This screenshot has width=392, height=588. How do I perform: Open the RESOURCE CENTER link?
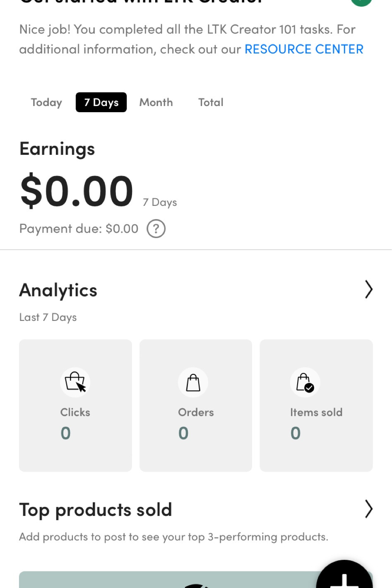click(x=304, y=49)
